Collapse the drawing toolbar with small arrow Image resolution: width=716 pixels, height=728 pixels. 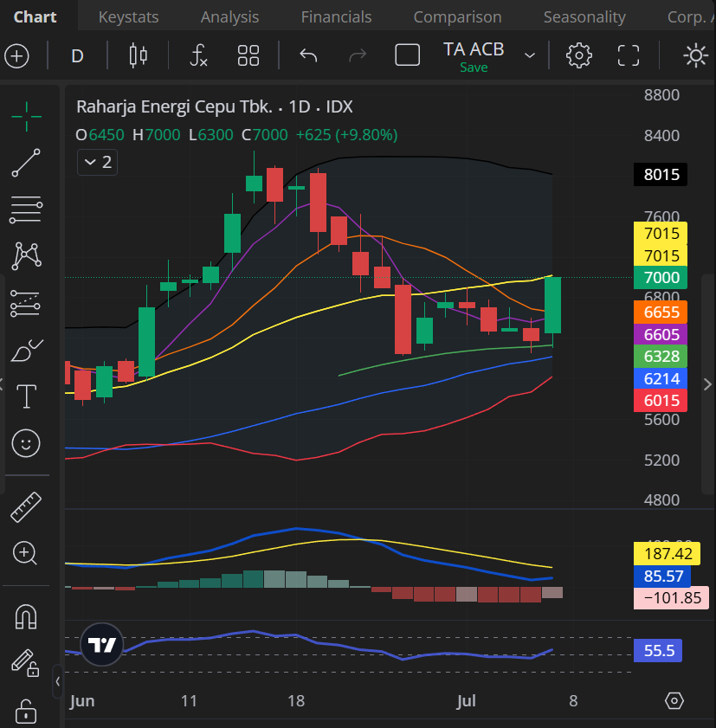coord(58,681)
